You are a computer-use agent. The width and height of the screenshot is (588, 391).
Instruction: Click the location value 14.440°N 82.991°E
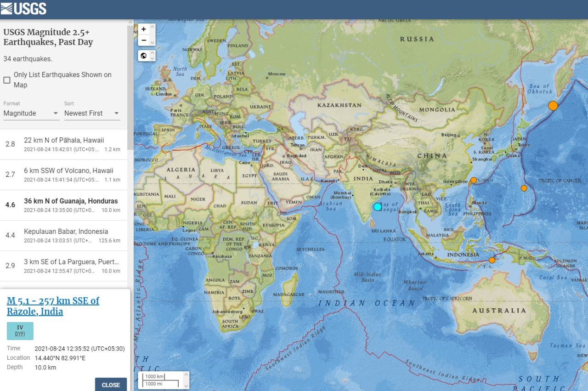(60, 358)
